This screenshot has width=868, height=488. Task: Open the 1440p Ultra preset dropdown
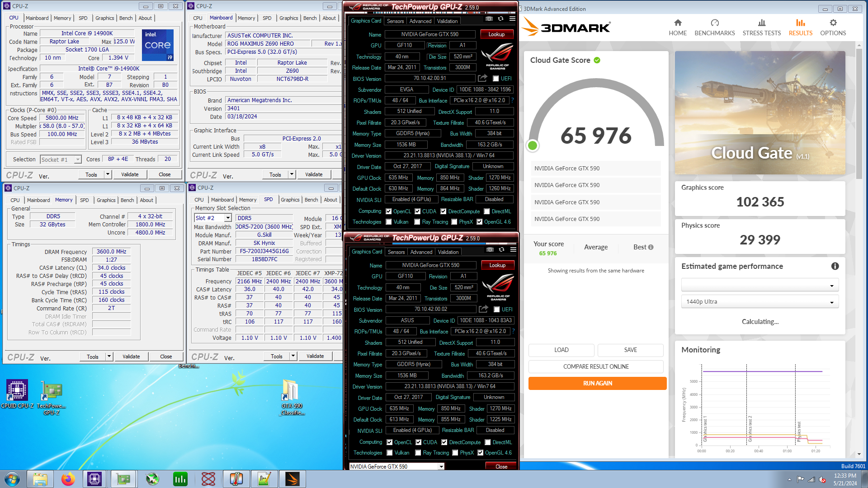click(759, 302)
